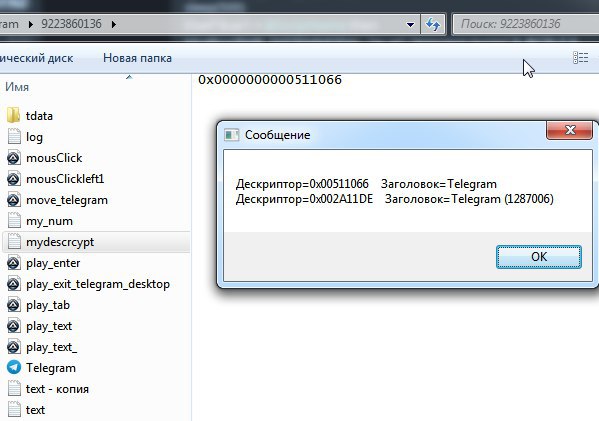Click the Новая папка toolbar button

pos(137,58)
